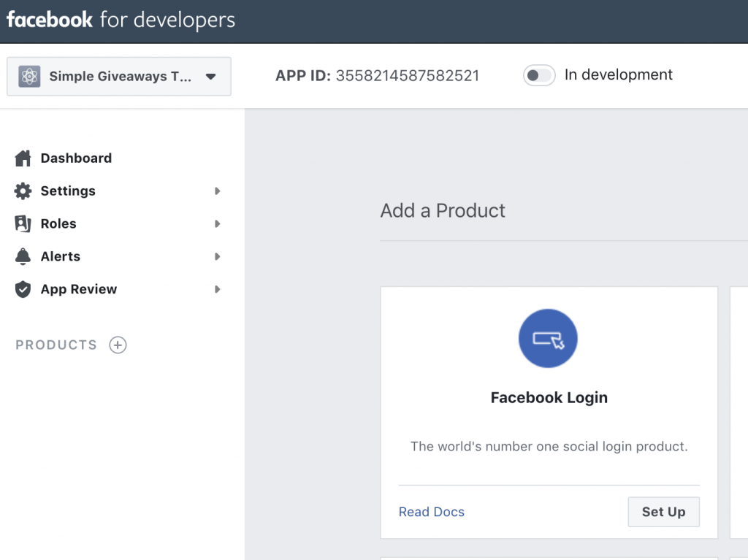The height and width of the screenshot is (560, 748).
Task: Click the facebook for developers logo
Action: point(121,20)
